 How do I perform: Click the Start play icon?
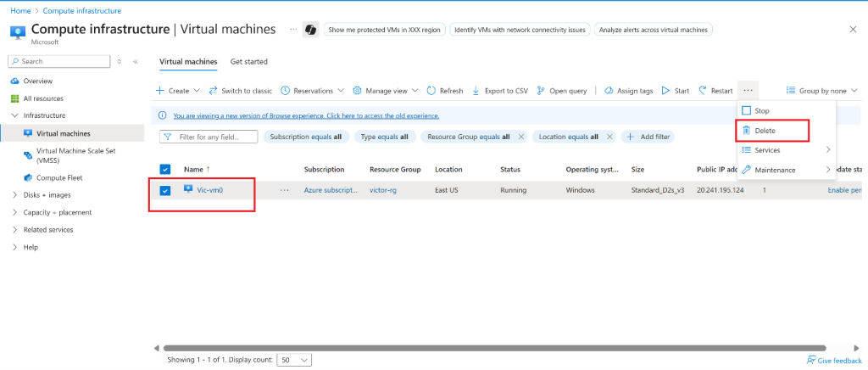[666, 91]
